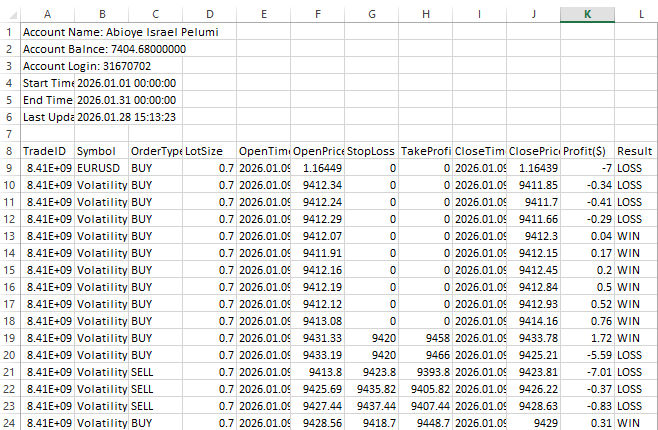Click take profit cell 9405.82
Viewport: 658px width, 430px height.
[426, 389]
